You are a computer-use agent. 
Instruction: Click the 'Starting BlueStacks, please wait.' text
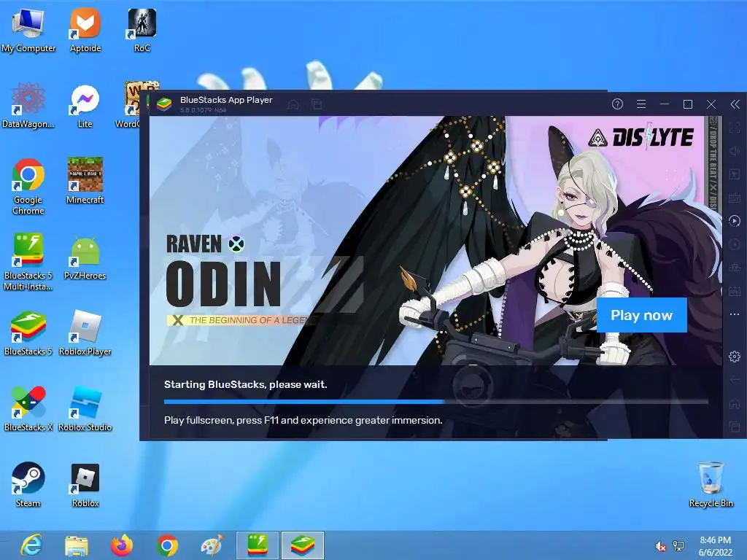pos(245,384)
